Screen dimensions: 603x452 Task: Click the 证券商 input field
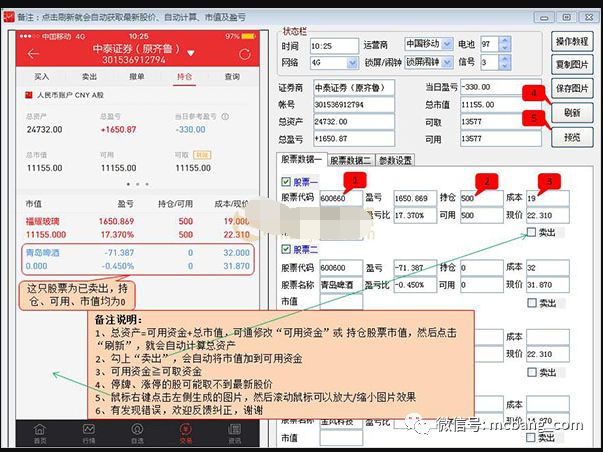point(354,88)
